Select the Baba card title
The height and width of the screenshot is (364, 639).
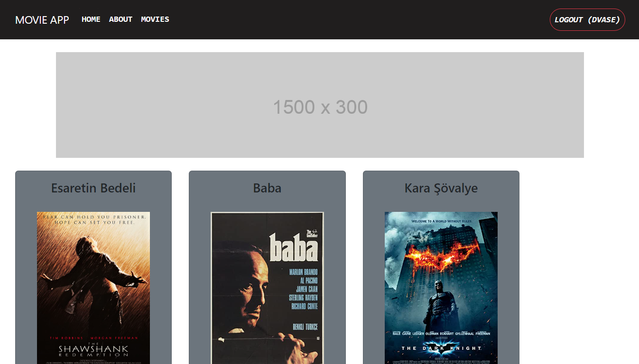pos(267,188)
